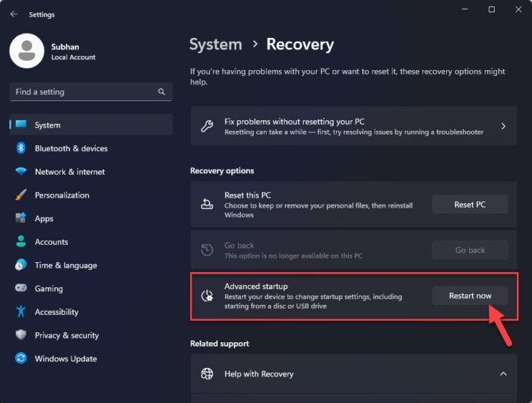The height and width of the screenshot is (403, 532).
Task: Click the Bluetooth icon in the sidebar
Action: point(21,148)
